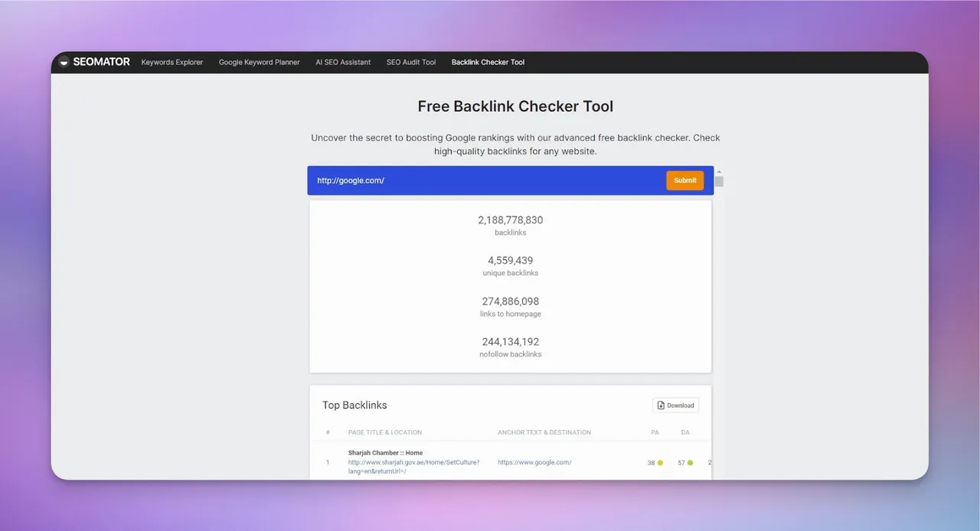
Task: Click the SEOMATOR logo icon
Action: click(x=64, y=62)
